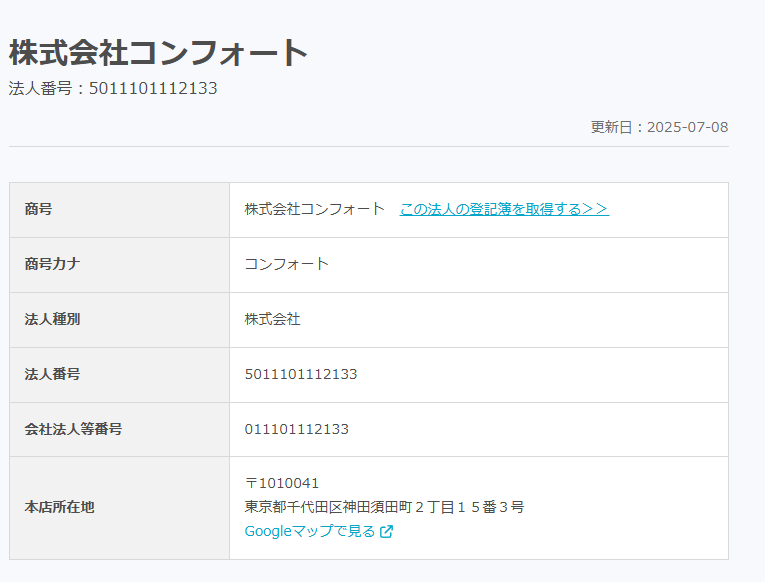Click the 商号 row label

(38, 209)
